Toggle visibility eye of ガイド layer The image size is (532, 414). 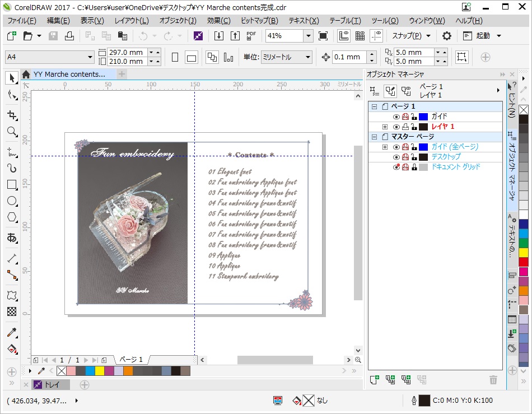396,117
